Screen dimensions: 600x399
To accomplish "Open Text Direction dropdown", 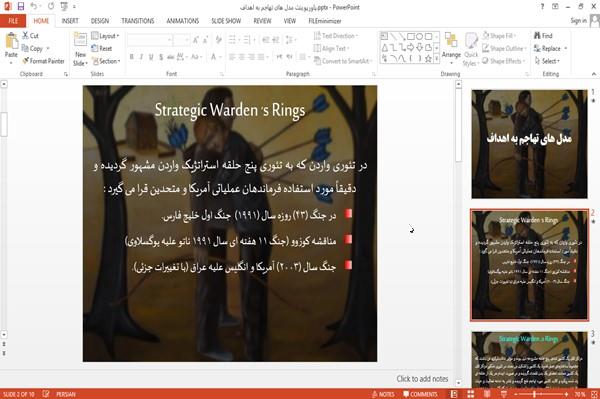I will pos(336,36).
